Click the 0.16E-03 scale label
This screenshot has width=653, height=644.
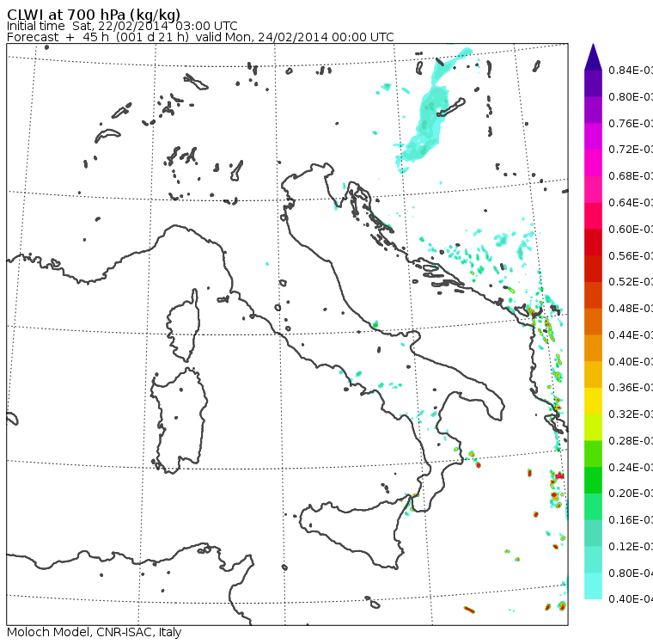[631, 520]
